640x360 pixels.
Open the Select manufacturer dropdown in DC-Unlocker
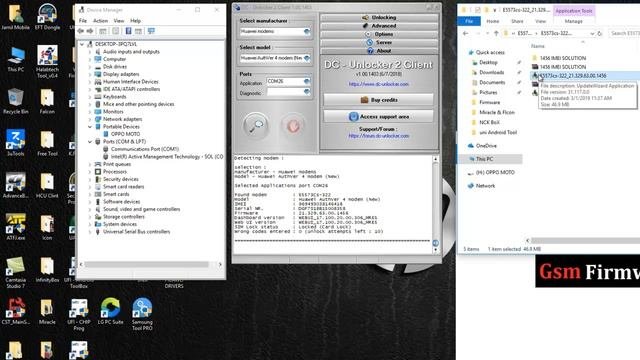307,31
